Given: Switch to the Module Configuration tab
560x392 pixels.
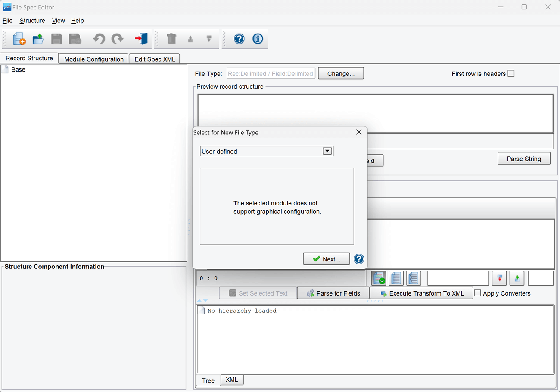Looking at the screenshot, I should click(94, 59).
